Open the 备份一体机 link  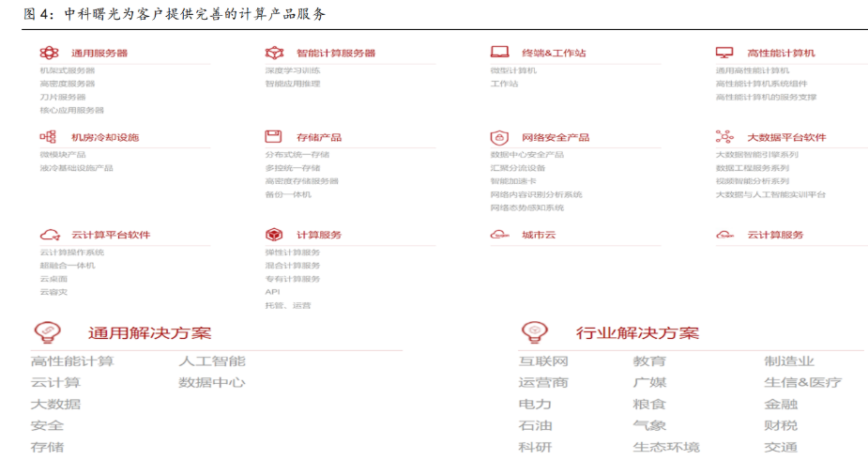pyautogui.click(x=288, y=194)
